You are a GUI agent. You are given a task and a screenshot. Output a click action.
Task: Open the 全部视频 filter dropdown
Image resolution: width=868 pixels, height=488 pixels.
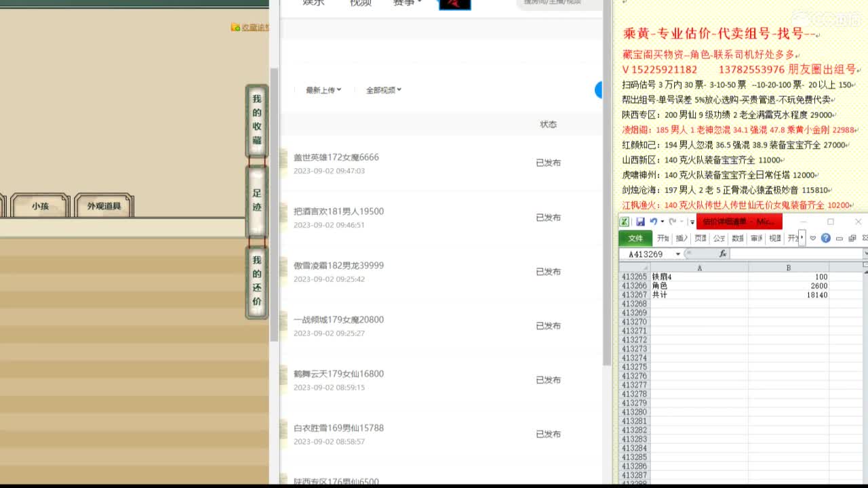pyautogui.click(x=384, y=90)
